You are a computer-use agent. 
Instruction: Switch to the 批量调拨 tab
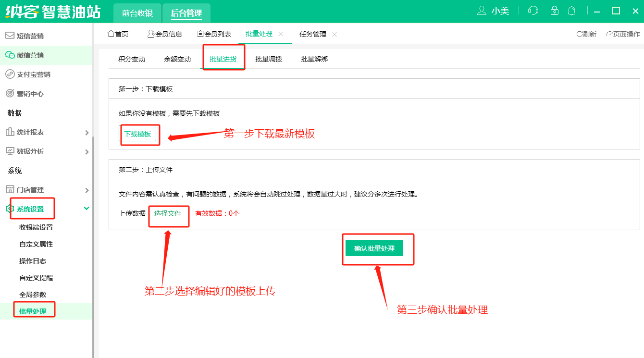[x=269, y=59]
